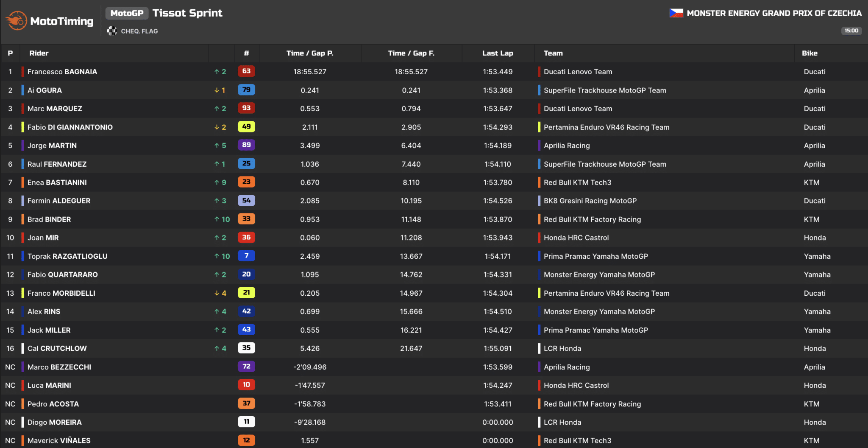Click Crutchlow's gap to first 21.647

(411, 348)
